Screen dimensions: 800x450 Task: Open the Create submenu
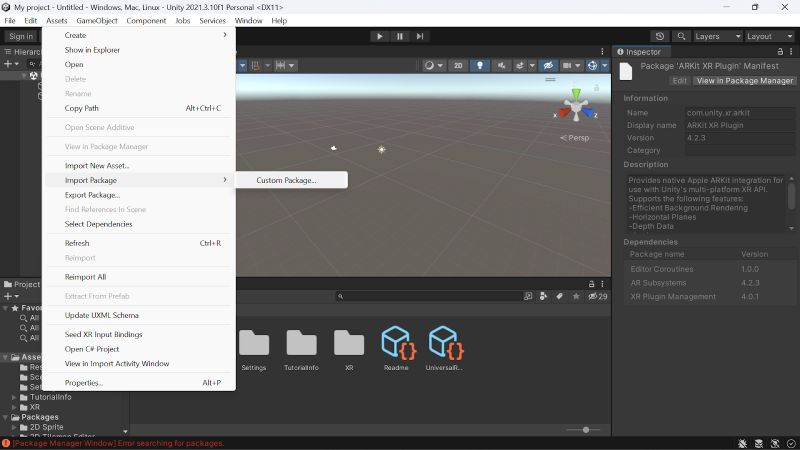(x=139, y=35)
